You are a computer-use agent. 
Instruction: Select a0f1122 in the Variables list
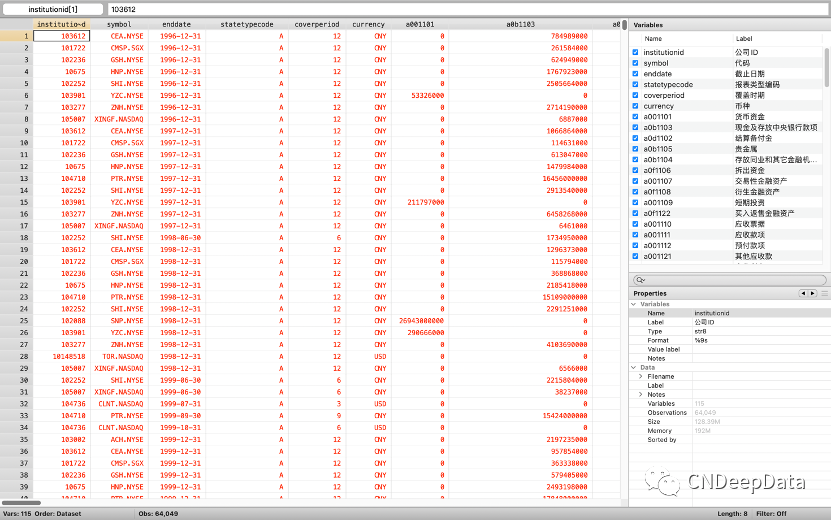pos(657,213)
